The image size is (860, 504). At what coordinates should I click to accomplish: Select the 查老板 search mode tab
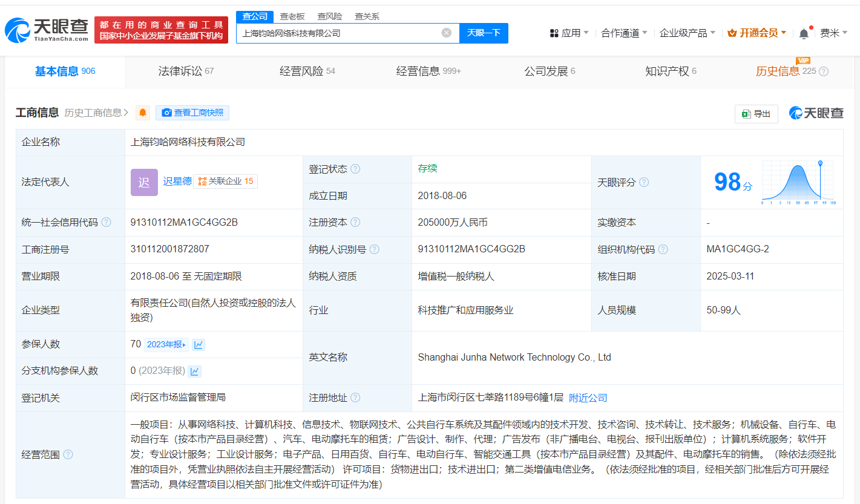click(x=292, y=16)
